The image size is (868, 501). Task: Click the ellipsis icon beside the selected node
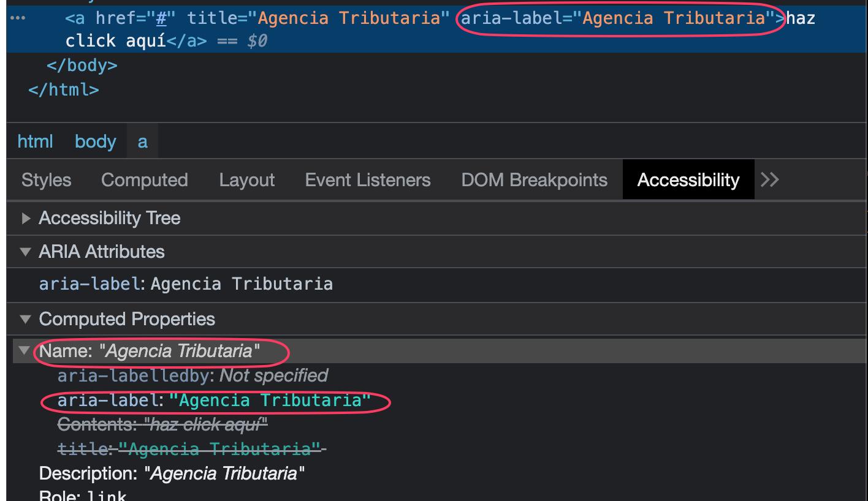click(x=18, y=18)
